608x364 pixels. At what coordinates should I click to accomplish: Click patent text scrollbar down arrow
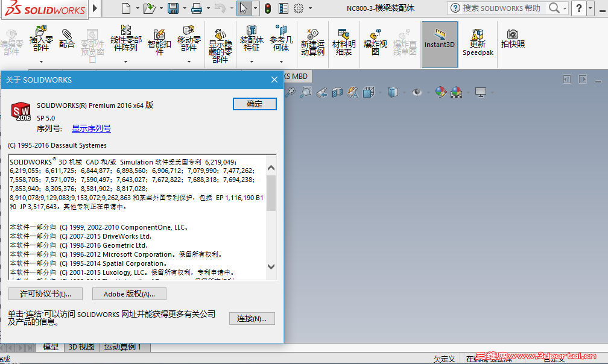[x=271, y=266]
